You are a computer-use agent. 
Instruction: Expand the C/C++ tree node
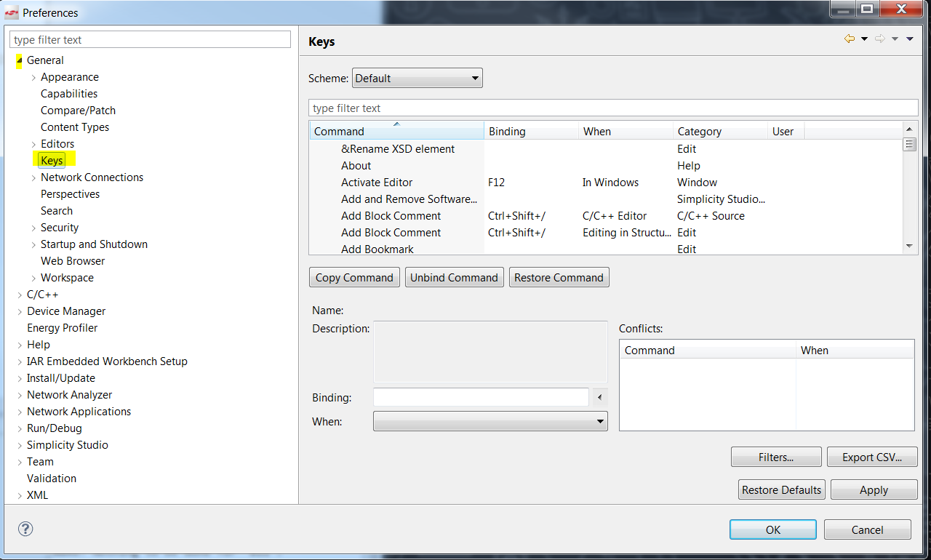pos(20,294)
